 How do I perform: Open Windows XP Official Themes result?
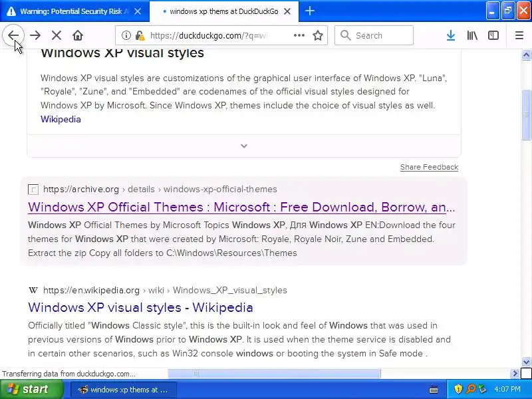(241, 207)
